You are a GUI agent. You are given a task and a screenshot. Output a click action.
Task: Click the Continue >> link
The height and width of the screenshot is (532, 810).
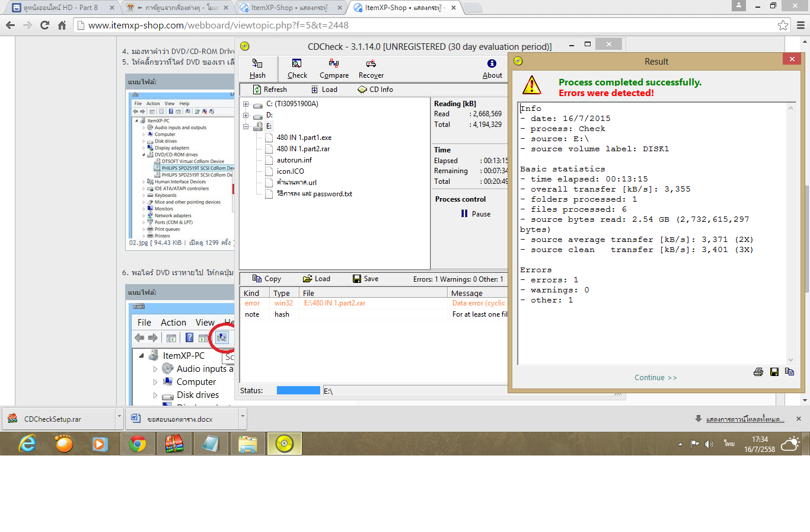coord(655,378)
